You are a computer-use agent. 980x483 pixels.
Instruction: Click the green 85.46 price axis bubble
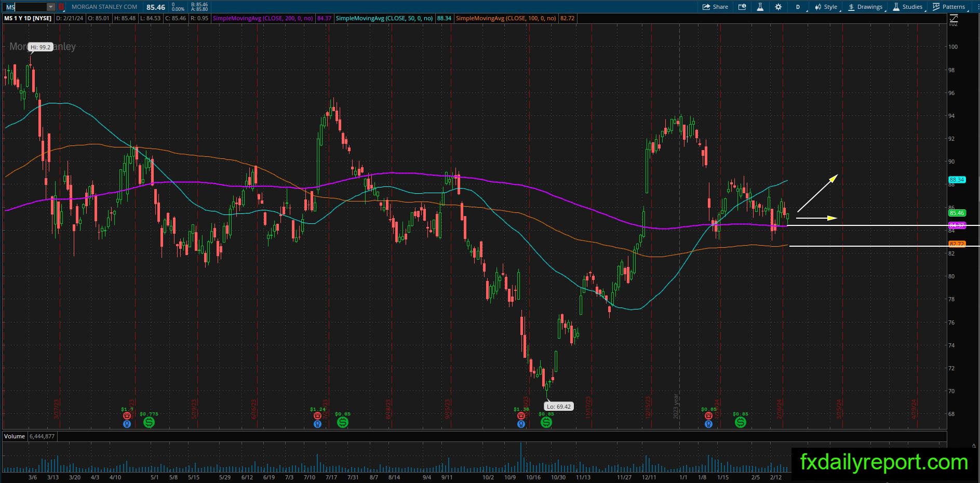(x=957, y=213)
